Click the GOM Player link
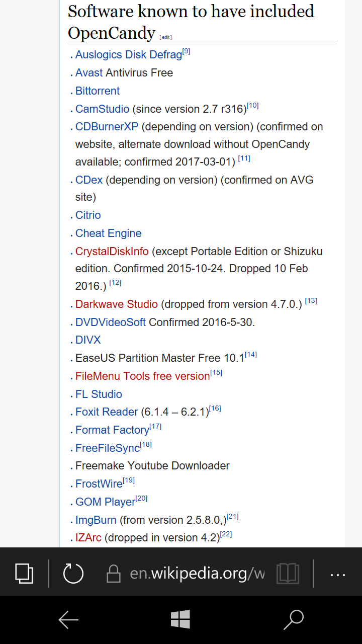The width and height of the screenshot is (362, 644). 105,502
